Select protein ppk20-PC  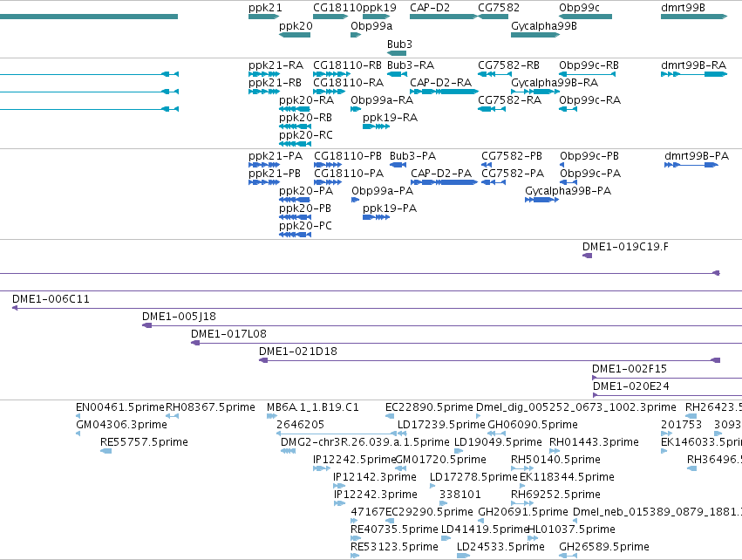(305, 226)
